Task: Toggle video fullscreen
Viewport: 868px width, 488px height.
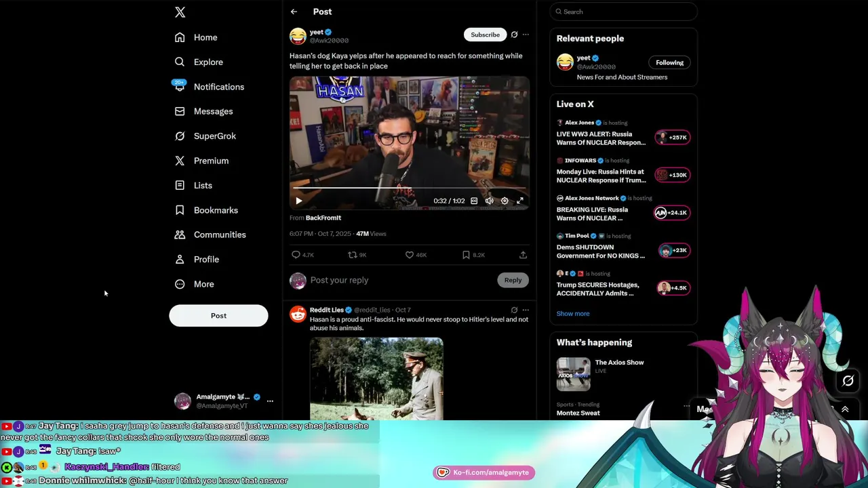Action: point(520,201)
